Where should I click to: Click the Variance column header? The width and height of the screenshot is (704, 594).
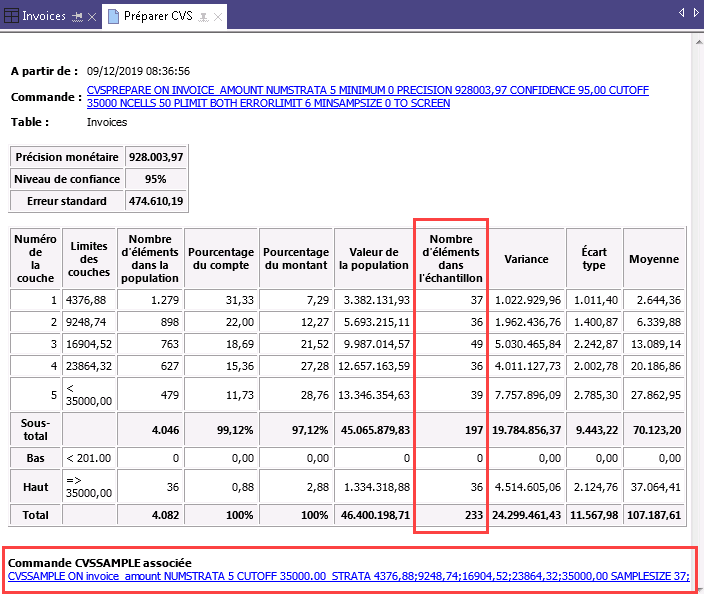coord(526,259)
